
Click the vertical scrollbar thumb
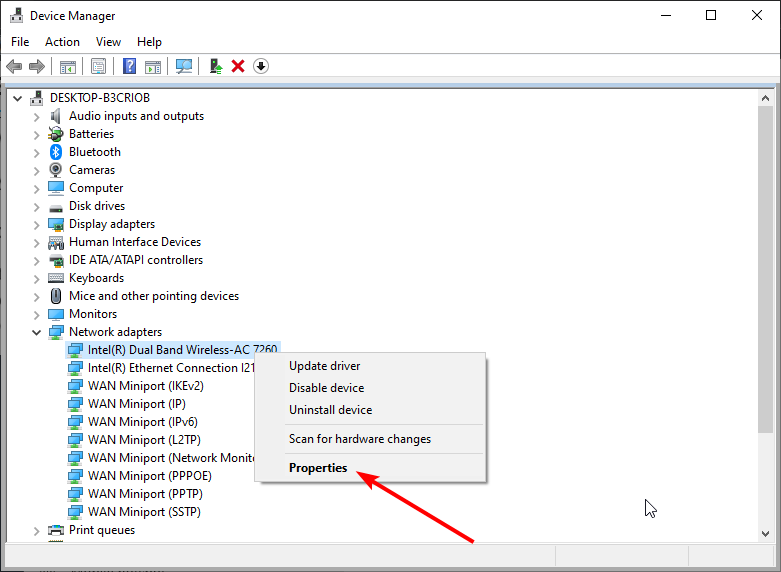tap(766, 269)
